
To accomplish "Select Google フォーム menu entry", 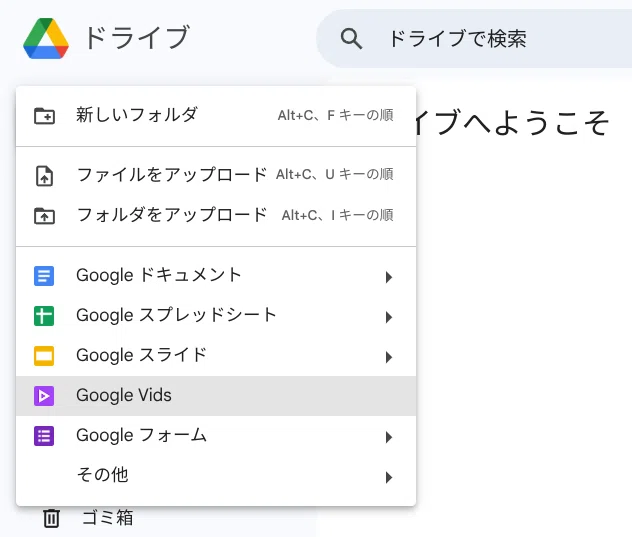I will [x=216, y=436].
